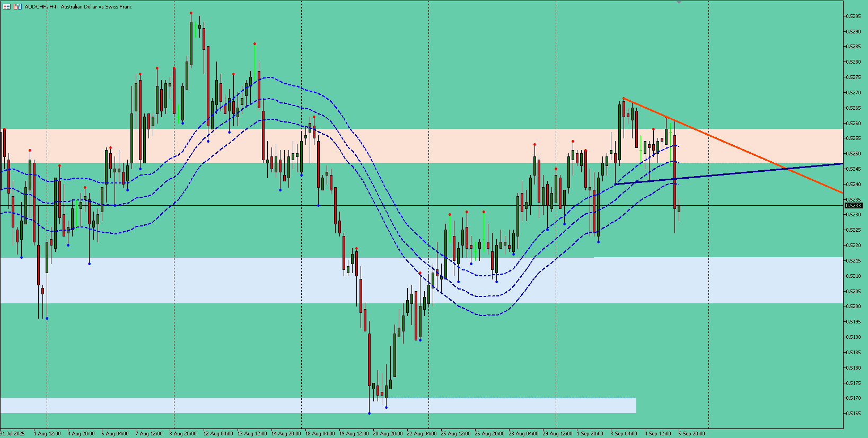Click the AUDCHF, H4 chart title text

click(x=78, y=6)
